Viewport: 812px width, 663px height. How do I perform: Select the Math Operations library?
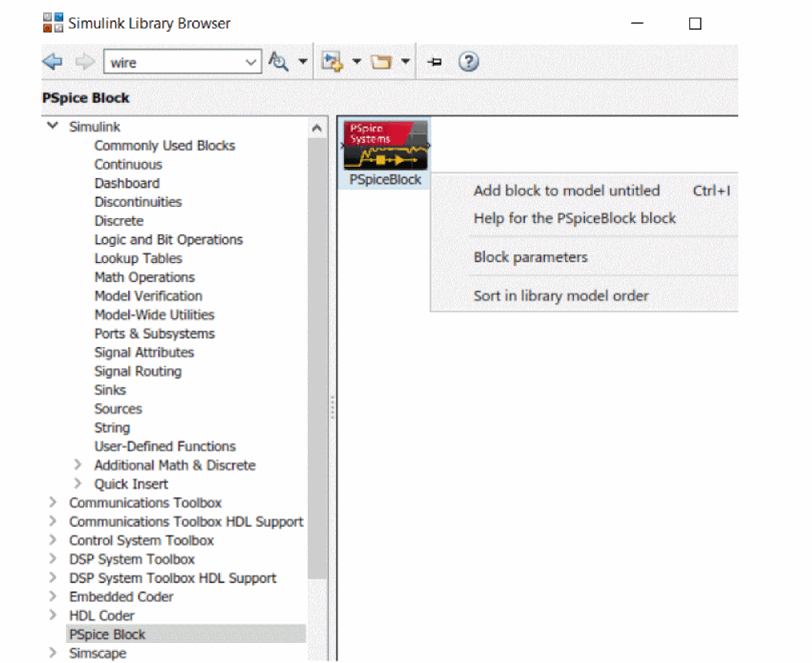(144, 277)
